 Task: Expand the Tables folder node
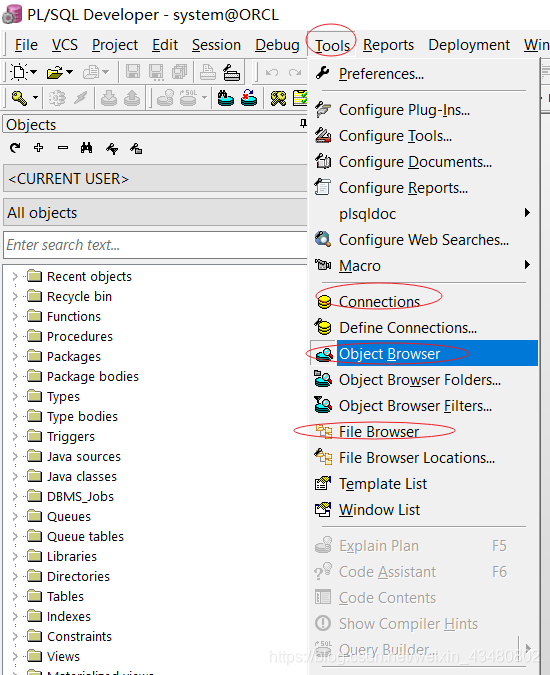(x=15, y=596)
